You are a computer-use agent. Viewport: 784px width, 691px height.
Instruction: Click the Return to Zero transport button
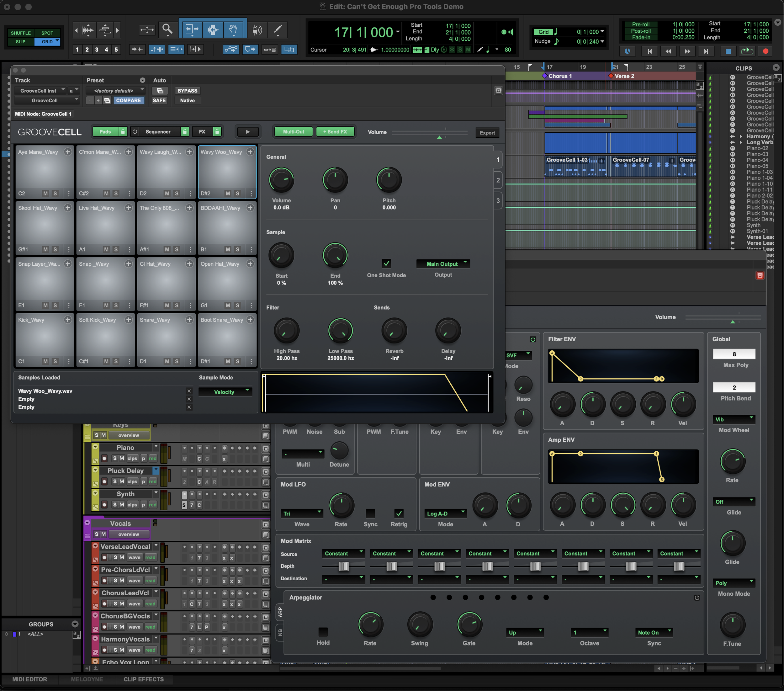coord(649,51)
